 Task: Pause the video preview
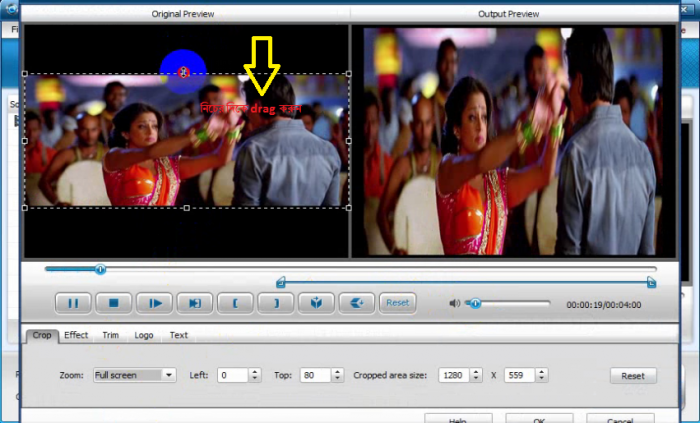pos(73,303)
